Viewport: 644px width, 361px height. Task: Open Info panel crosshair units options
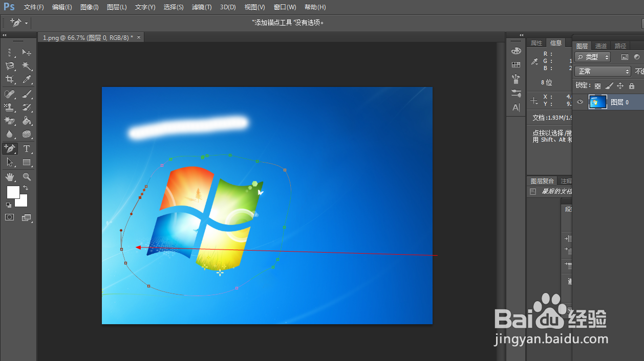(534, 100)
